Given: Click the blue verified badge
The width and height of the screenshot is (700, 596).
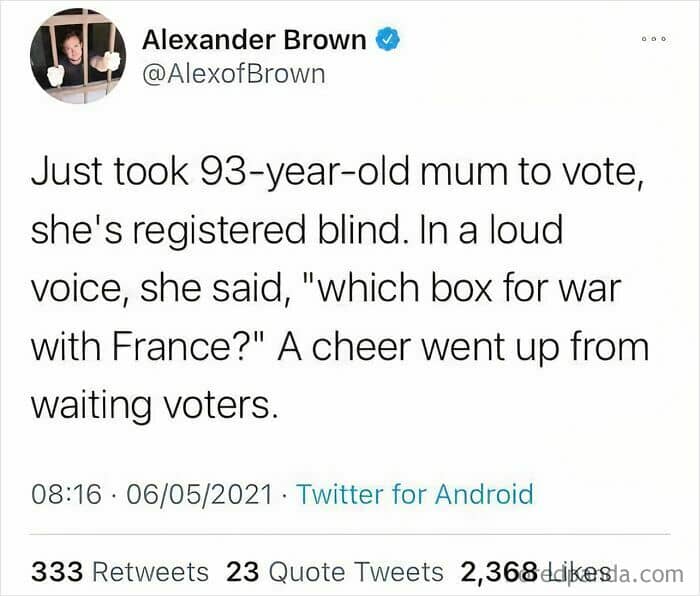Looking at the screenshot, I should click(x=388, y=39).
